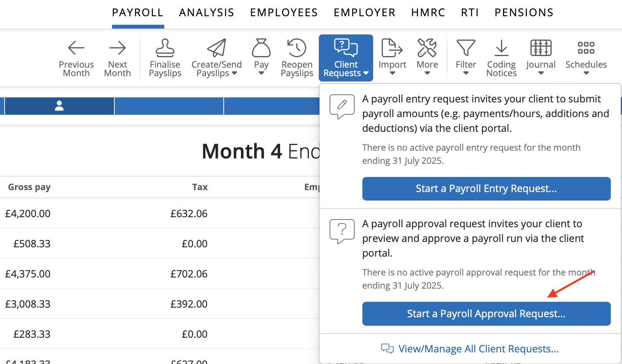Start a Payroll Approval Request
The image size is (622, 364).
point(486,314)
